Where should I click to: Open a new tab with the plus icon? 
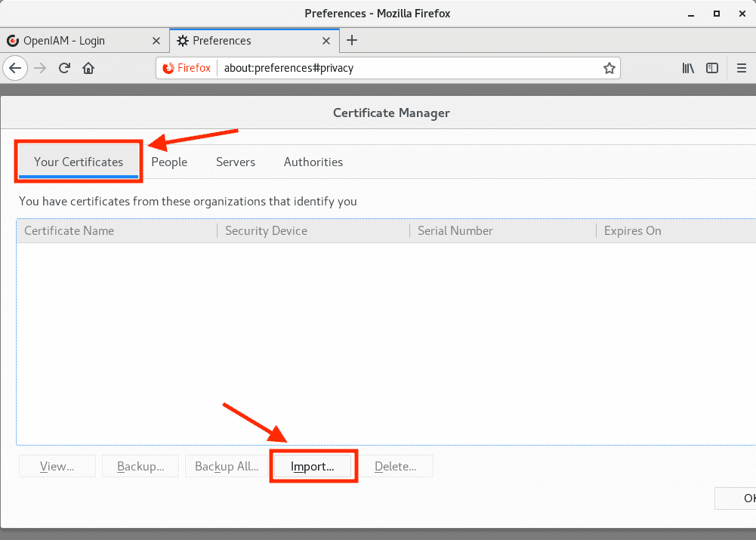point(352,41)
